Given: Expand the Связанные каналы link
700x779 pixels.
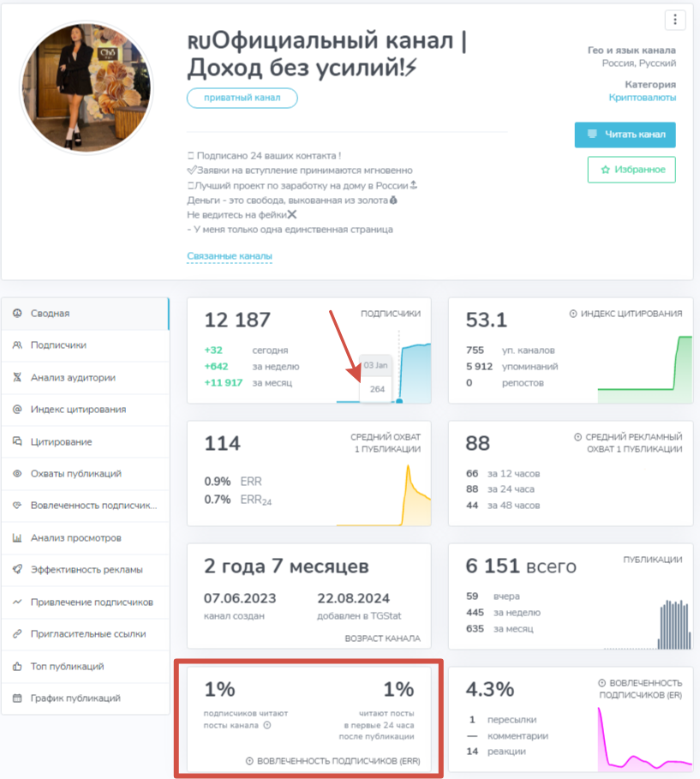Looking at the screenshot, I should pyautogui.click(x=230, y=256).
